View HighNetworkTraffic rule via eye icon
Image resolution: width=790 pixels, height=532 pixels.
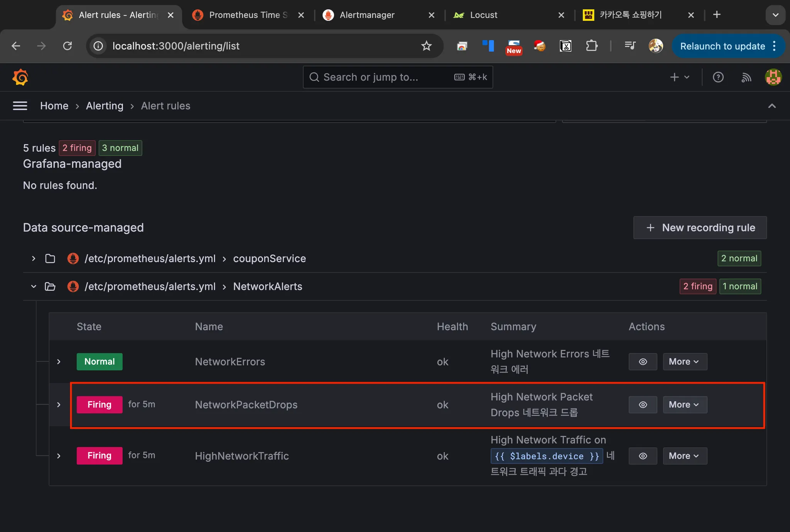click(x=643, y=456)
